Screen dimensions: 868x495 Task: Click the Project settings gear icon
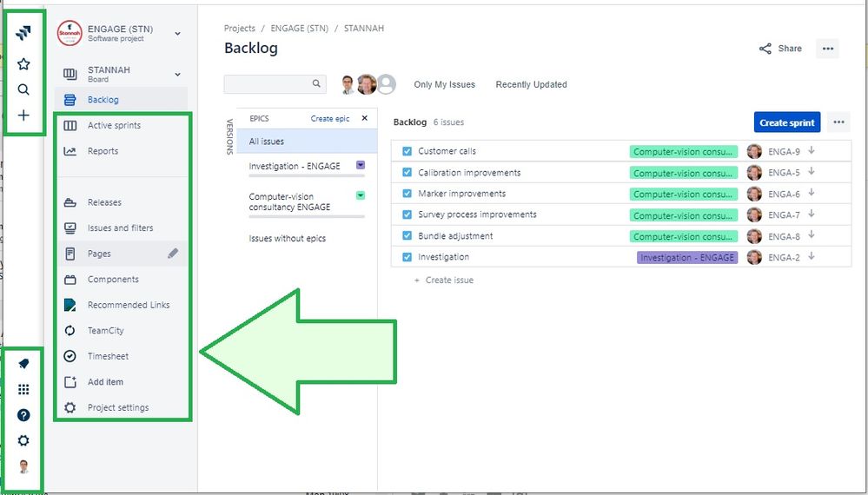click(x=70, y=407)
